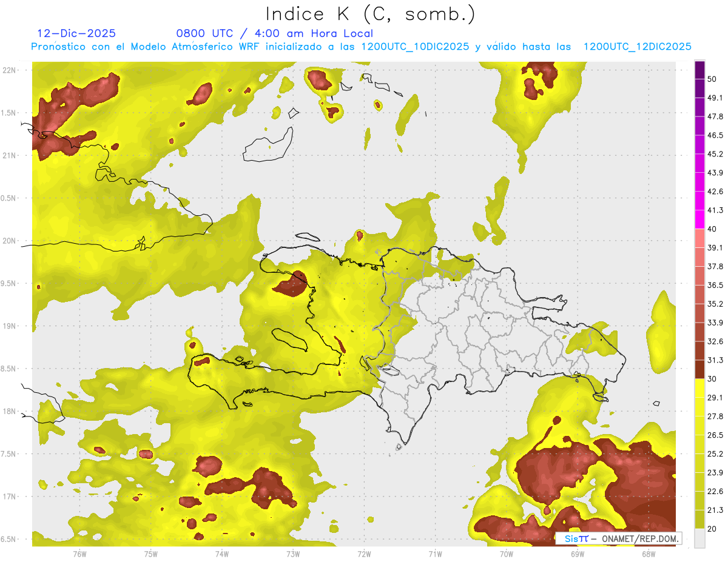
Task: Click the "45.2" colorbar label
Action: pos(715,154)
